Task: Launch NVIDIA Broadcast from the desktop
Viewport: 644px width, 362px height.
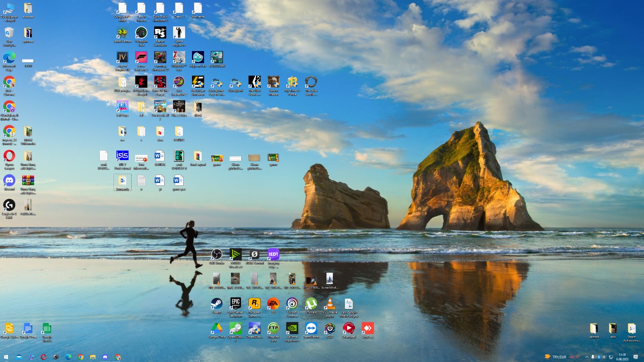Action: click(235, 258)
